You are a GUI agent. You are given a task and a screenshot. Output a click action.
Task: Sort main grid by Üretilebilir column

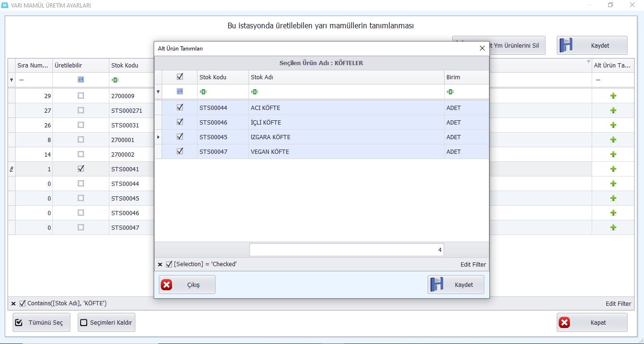[81, 66]
